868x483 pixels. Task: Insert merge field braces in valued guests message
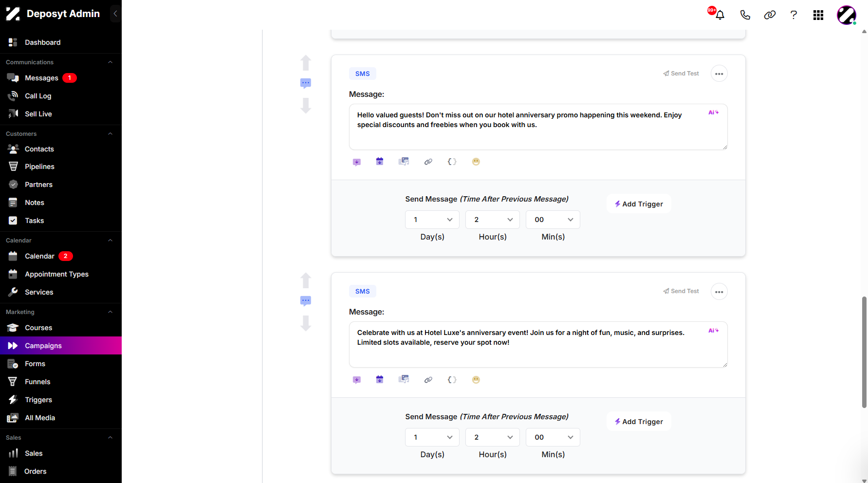tap(452, 162)
